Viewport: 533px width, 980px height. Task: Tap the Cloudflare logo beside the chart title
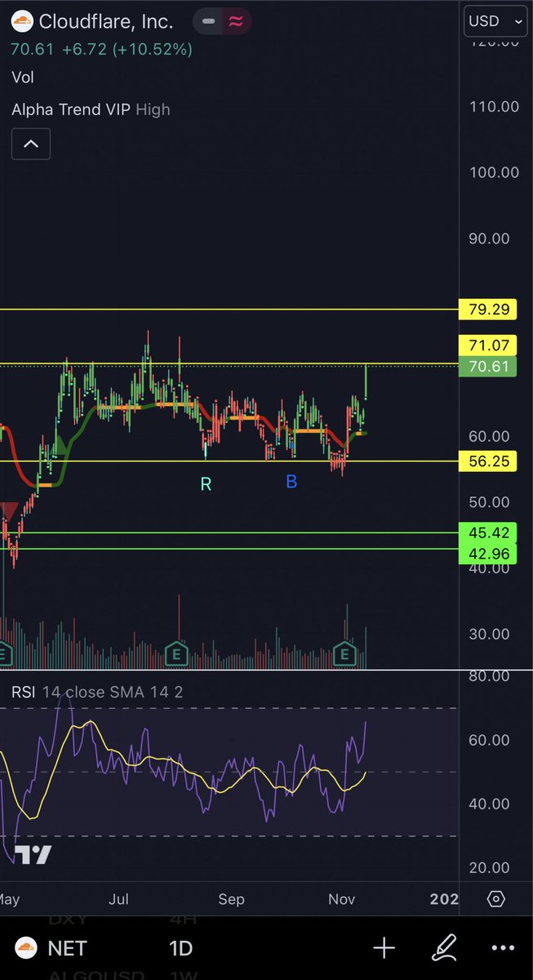pos(22,22)
